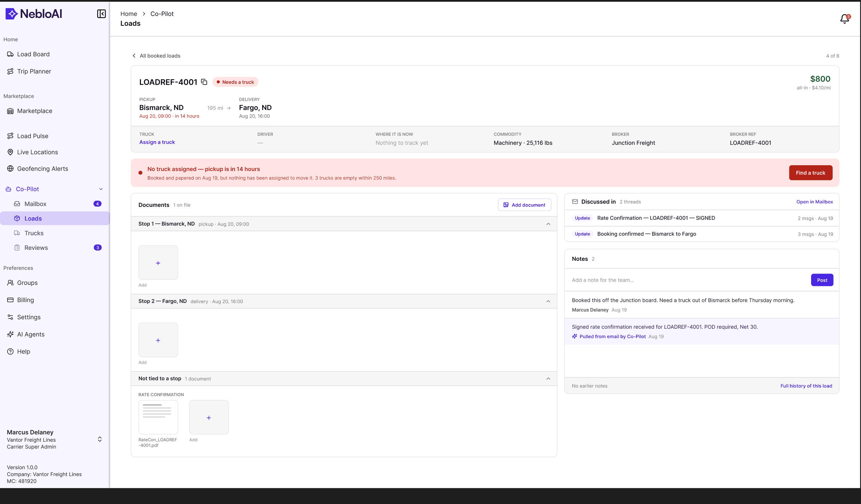Open Groups preferences
The image size is (861, 504).
pos(27,283)
